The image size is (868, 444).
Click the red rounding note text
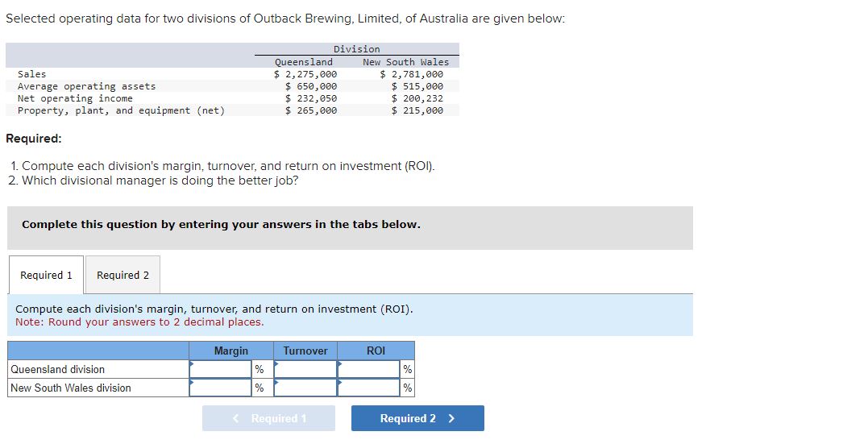pos(139,322)
